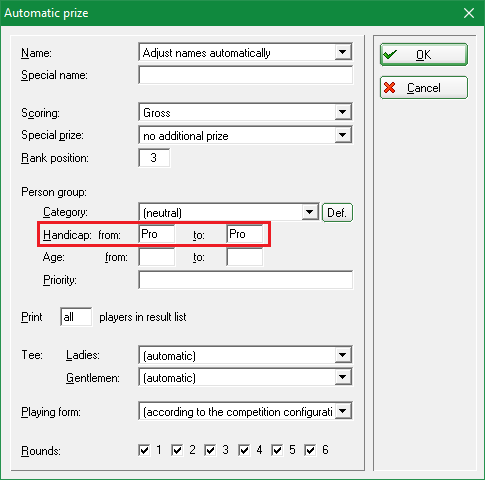485x480 pixels.
Task: Expand the Ladies tee dropdown
Action: click(342, 355)
